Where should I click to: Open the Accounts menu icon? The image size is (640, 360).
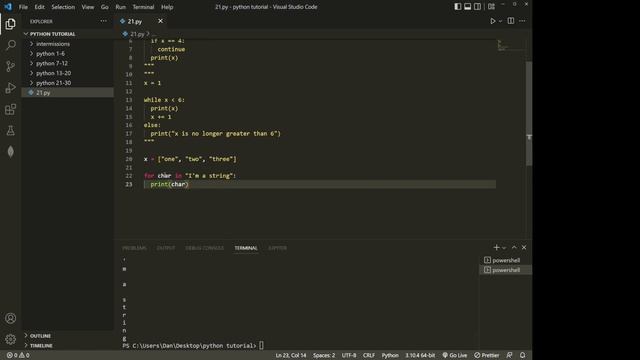(x=11, y=318)
